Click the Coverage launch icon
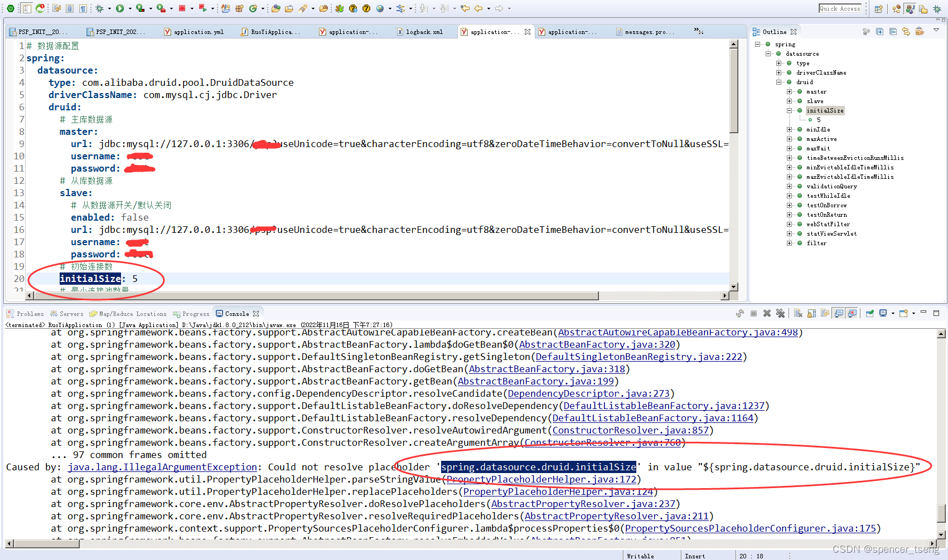 click(140, 8)
